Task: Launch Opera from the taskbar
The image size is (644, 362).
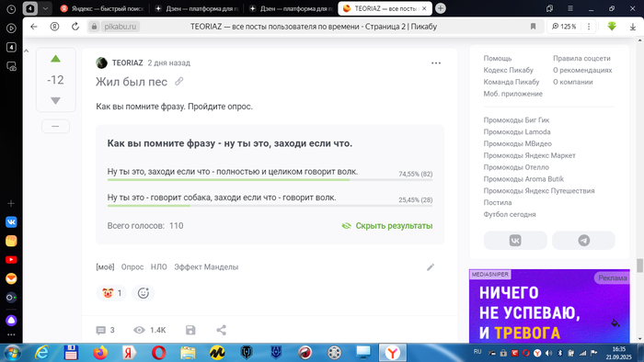Action: point(158,353)
